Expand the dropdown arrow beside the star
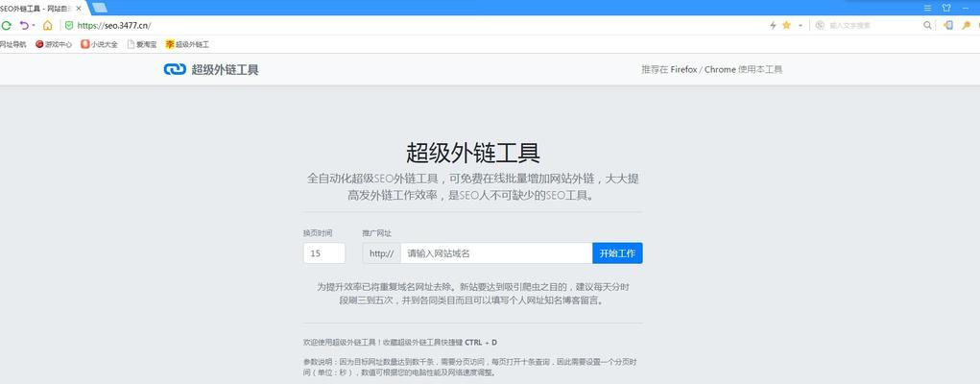 click(800, 26)
